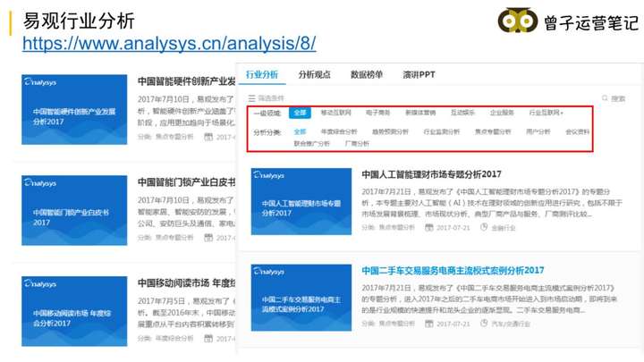The image size is (644, 362).
Task: Click the 中国移动阅读市场 report thumbnail
Action: point(74,311)
